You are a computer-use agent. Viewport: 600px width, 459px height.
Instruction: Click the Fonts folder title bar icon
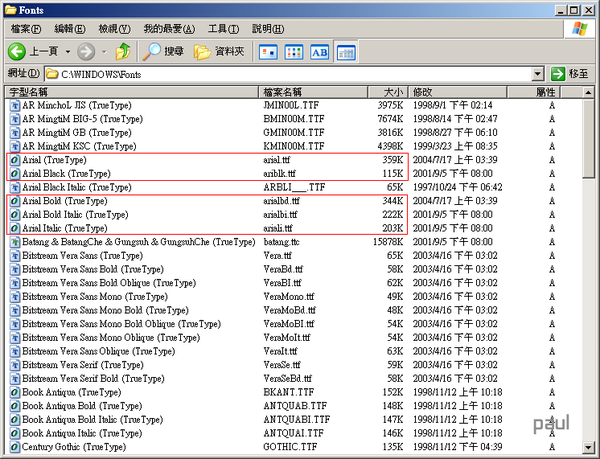point(11,10)
